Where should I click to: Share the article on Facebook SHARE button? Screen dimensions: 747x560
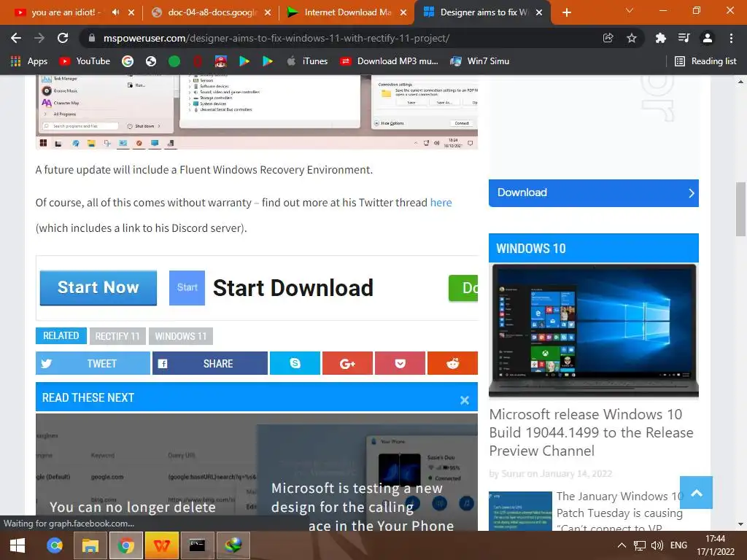click(x=209, y=363)
